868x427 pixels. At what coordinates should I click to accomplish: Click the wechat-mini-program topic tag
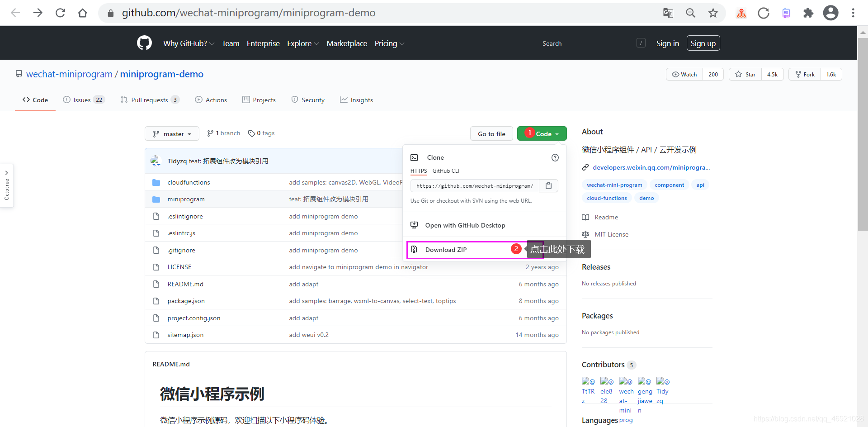pyautogui.click(x=614, y=185)
